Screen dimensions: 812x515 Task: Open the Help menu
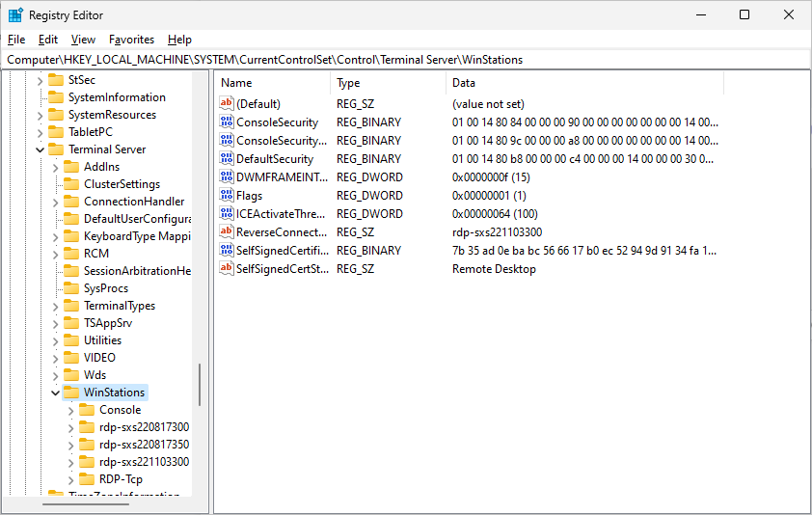tap(179, 40)
